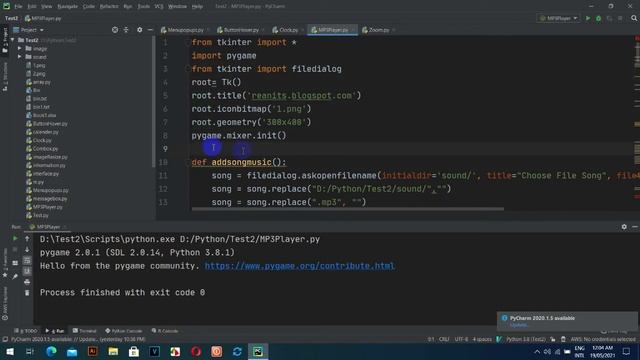Toggle soft-wrap in Run console
The width and height of the screenshot is (640, 360).
pyautogui.click(x=27, y=260)
